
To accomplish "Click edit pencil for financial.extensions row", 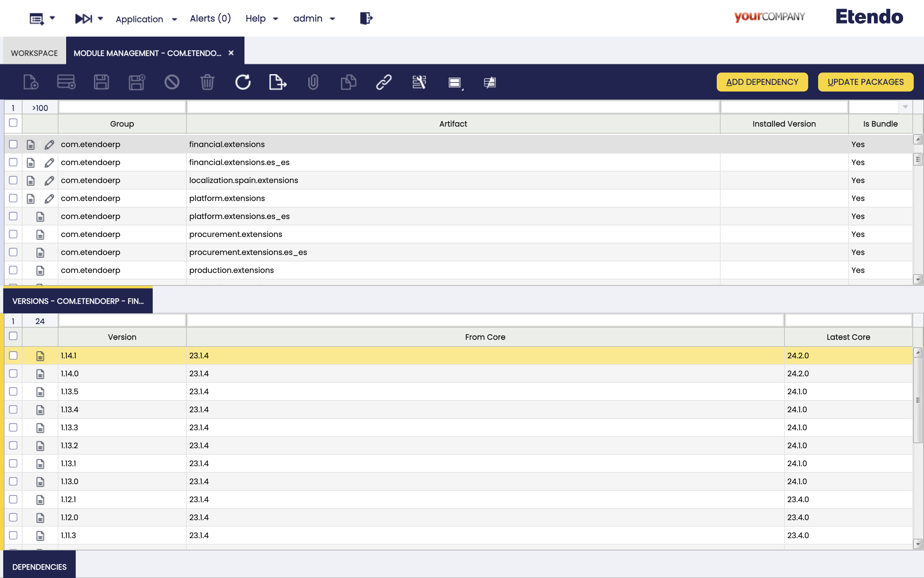I will point(49,144).
